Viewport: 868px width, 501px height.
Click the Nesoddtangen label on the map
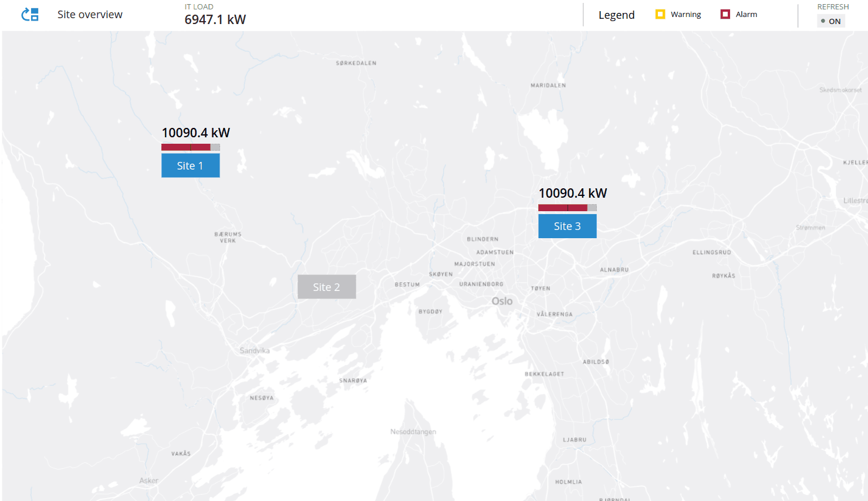pyautogui.click(x=413, y=432)
